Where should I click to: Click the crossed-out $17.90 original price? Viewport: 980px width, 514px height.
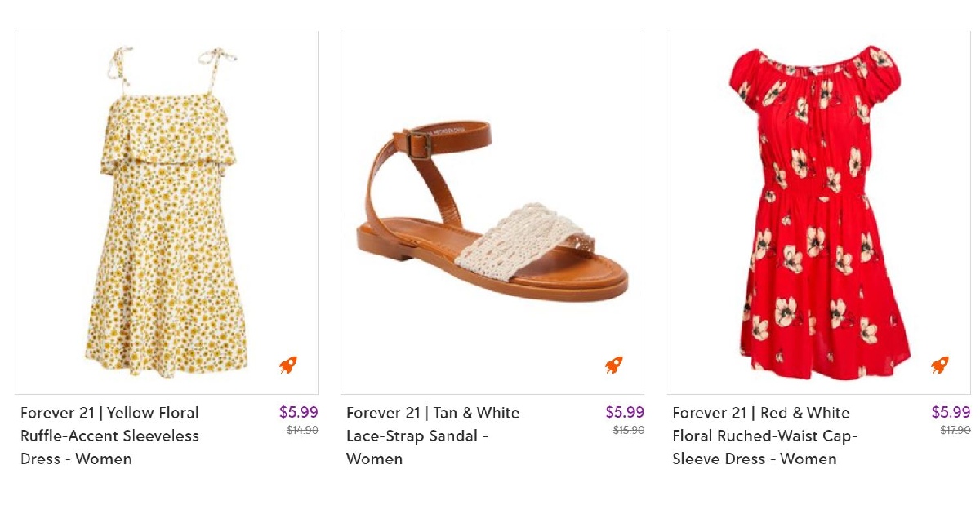(955, 431)
